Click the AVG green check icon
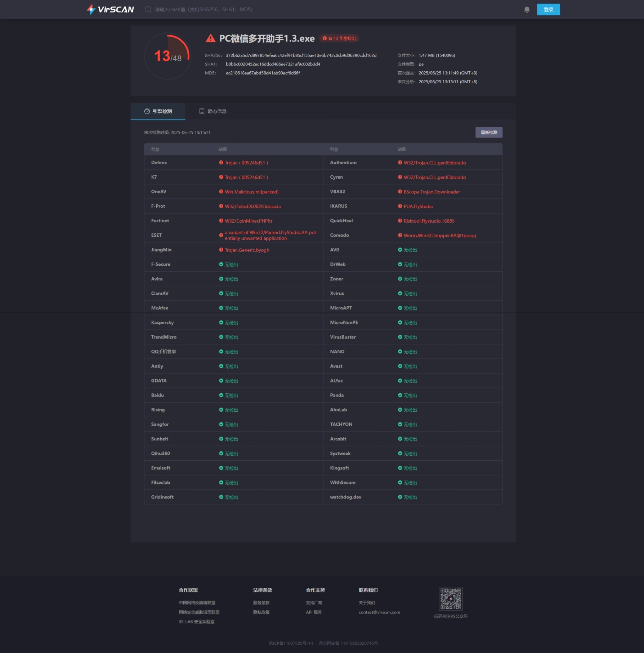Image resolution: width=644 pixels, height=653 pixels. (x=400, y=250)
